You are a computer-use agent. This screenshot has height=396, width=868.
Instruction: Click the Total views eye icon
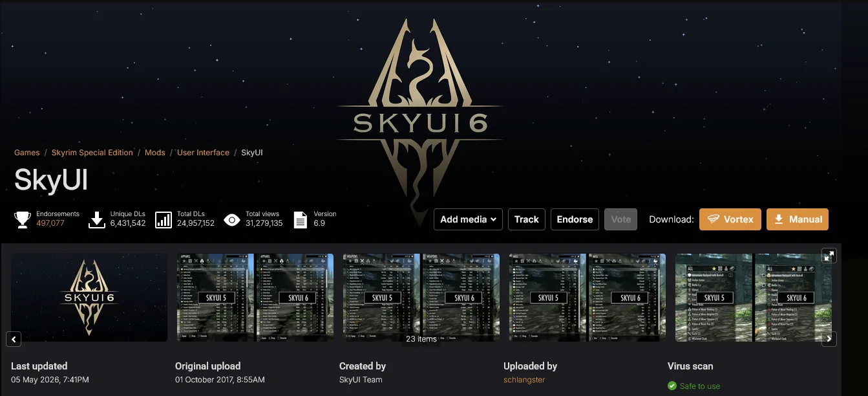(232, 220)
